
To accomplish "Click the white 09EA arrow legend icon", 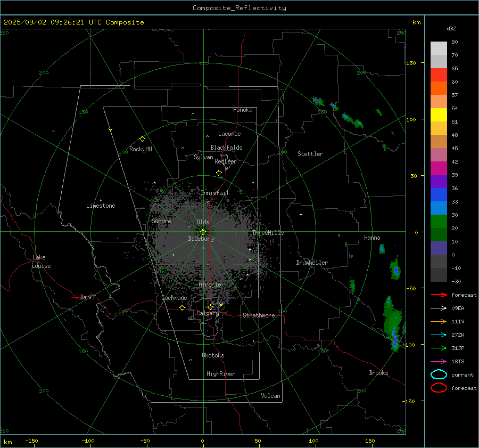I will click(439, 308).
